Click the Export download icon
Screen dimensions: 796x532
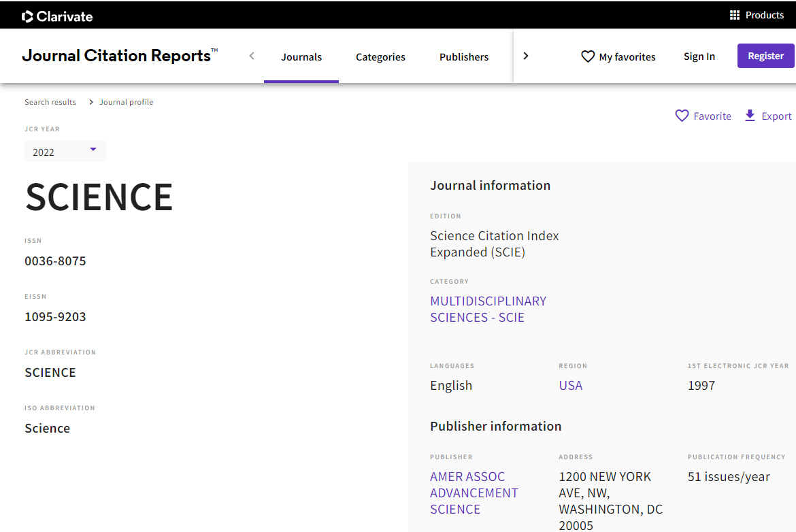tap(749, 115)
